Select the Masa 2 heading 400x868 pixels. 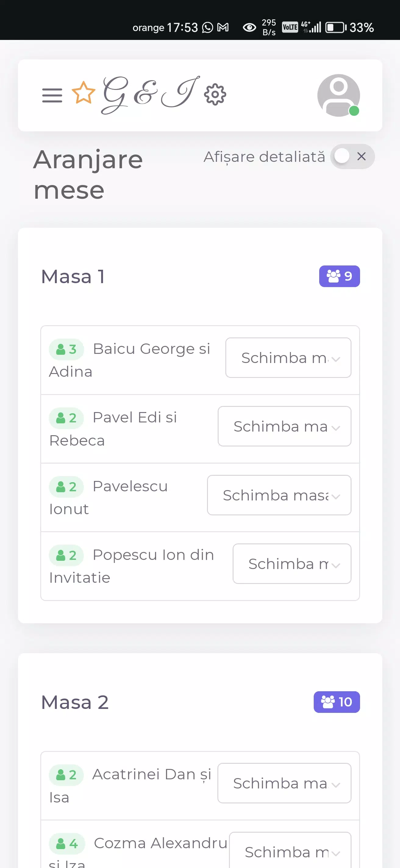point(75,702)
